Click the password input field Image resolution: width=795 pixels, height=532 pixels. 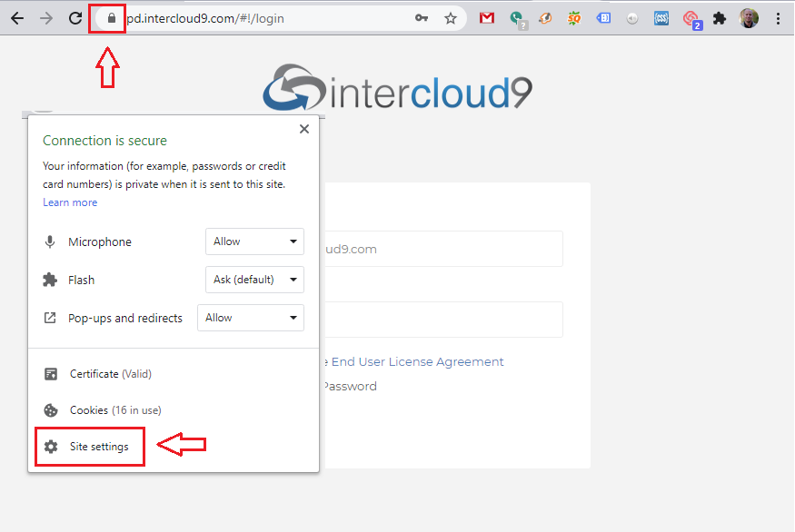[x=443, y=320]
